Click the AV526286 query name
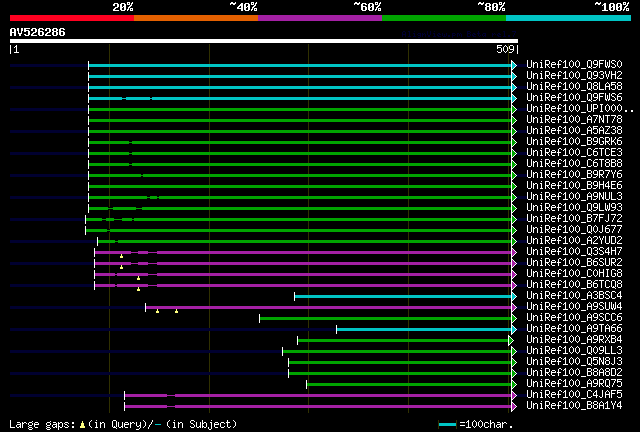The image size is (640, 432). 37,32
